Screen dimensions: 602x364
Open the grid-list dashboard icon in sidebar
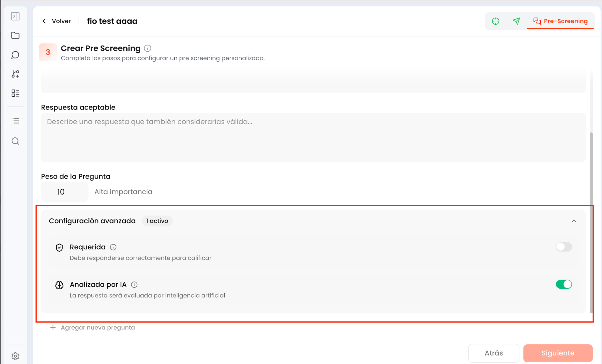15,93
